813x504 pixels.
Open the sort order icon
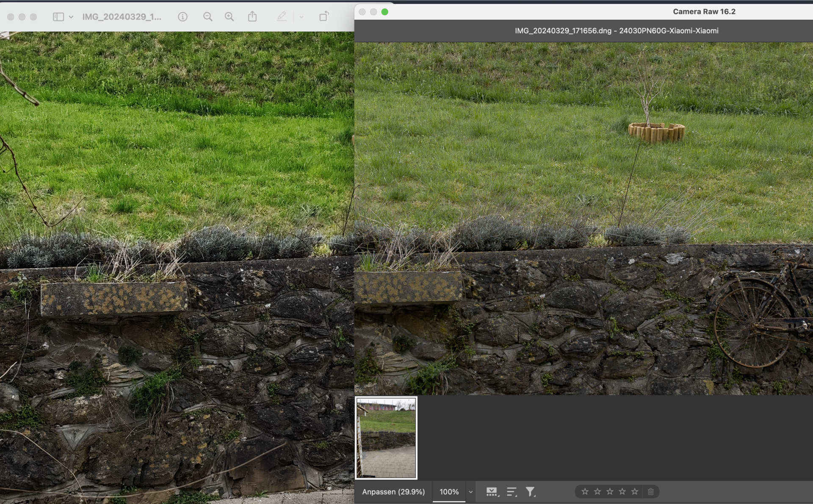click(x=512, y=492)
